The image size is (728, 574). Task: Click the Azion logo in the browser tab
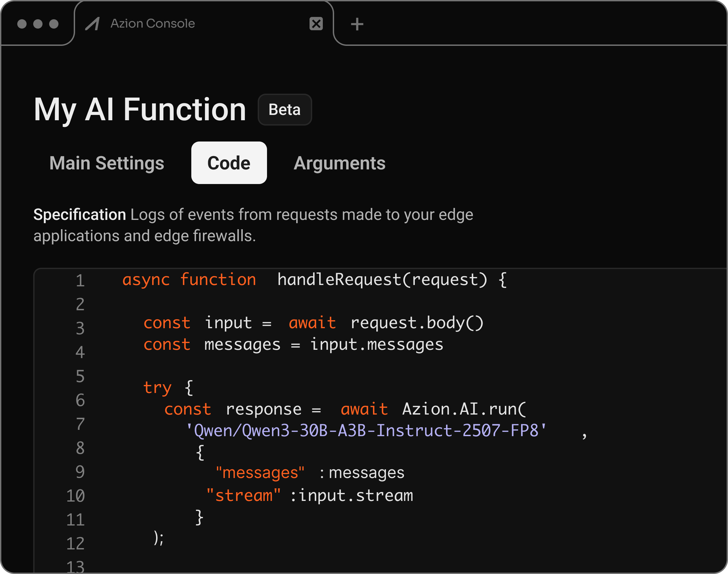[93, 23]
